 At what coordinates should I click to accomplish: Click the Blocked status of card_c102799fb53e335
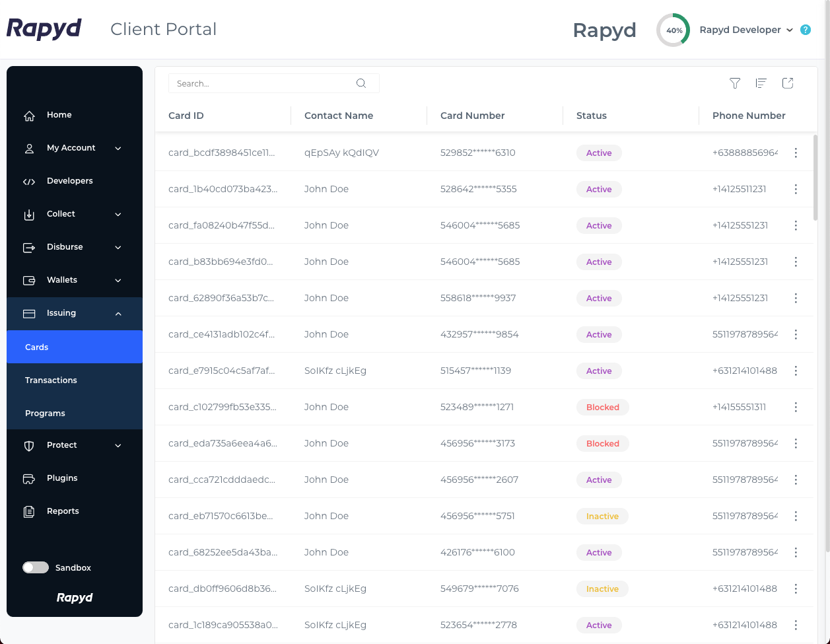(x=603, y=407)
